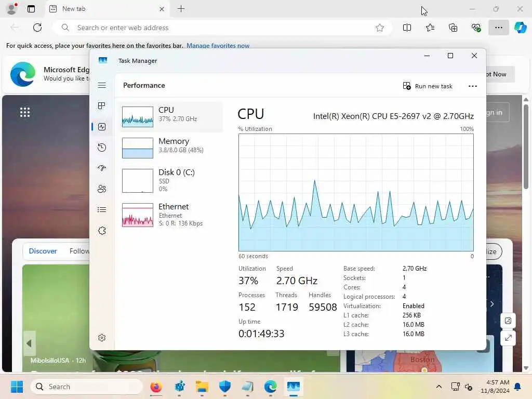Open the Startup apps page icon
532x399 pixels.
(102, 168)
